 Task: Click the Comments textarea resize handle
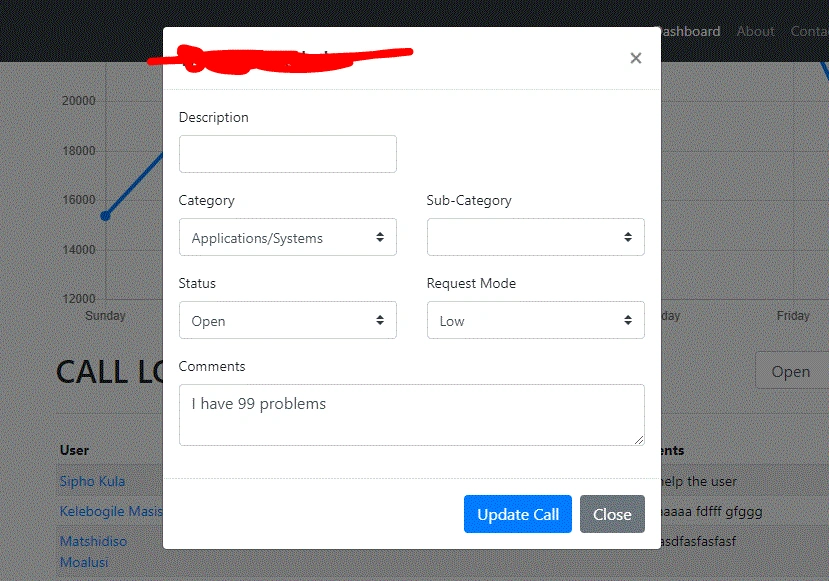639,440
